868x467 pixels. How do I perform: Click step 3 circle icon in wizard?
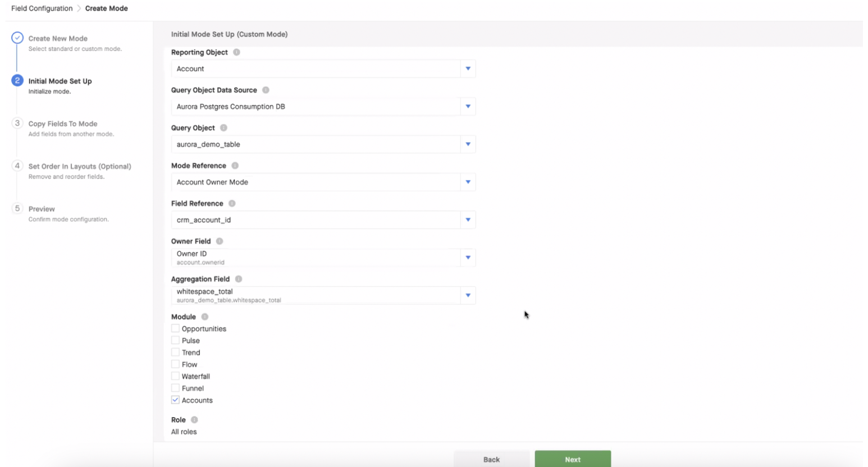tap(17, 123)
